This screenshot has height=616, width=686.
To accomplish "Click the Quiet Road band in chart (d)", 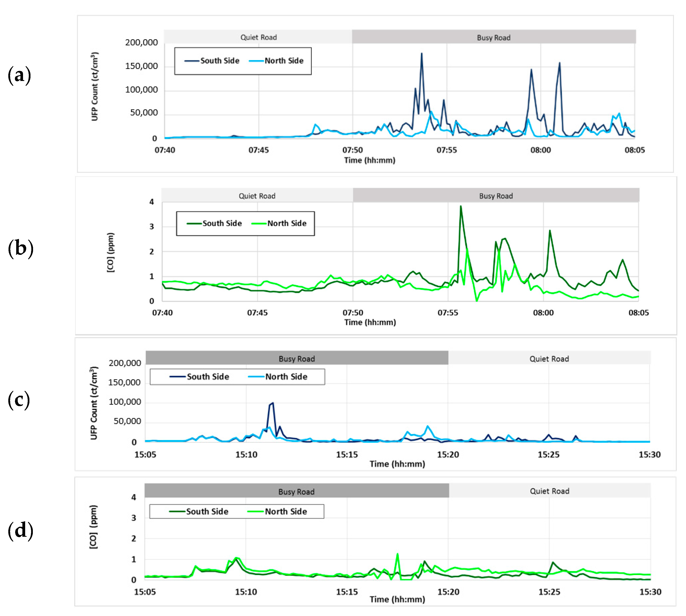I will 549,491.
